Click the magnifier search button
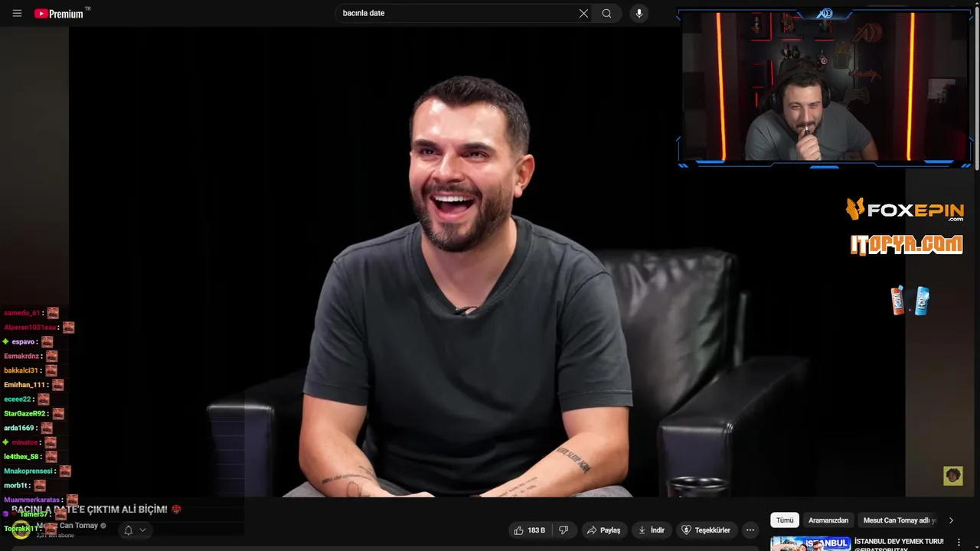 pyautogui.click(x=606, y=13)
